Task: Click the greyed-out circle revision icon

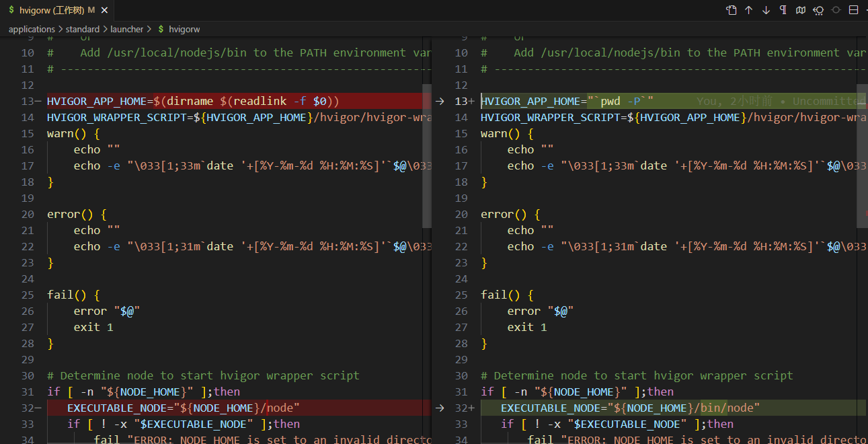Action: pyautogui.click(x=836, y=10)
